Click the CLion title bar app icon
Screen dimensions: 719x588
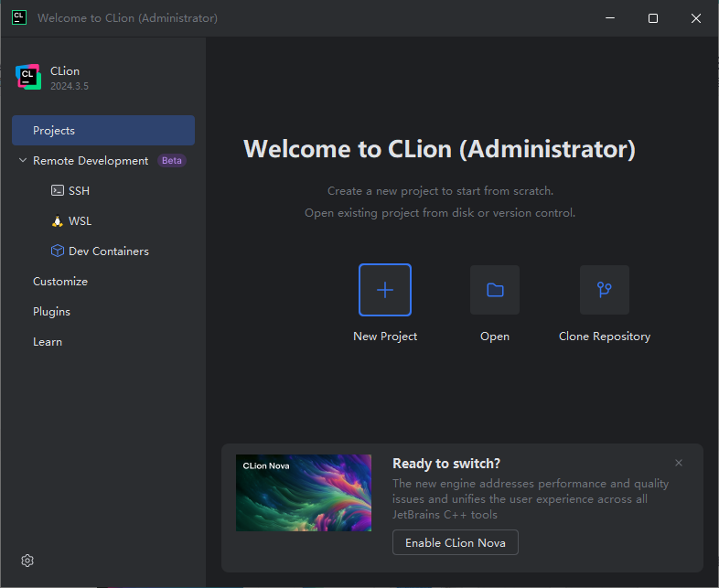click(x=19, y=18)
